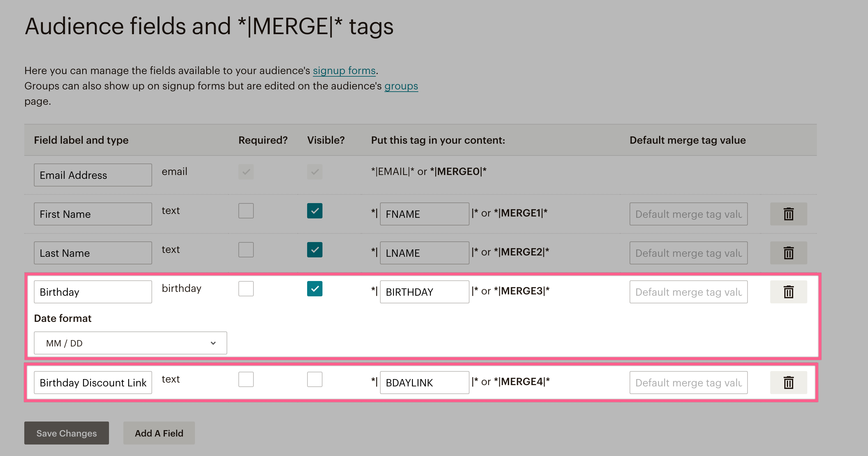Focus the Birthday Discount Link label field
Screen dimensions: 868x456
pos(93,383)
